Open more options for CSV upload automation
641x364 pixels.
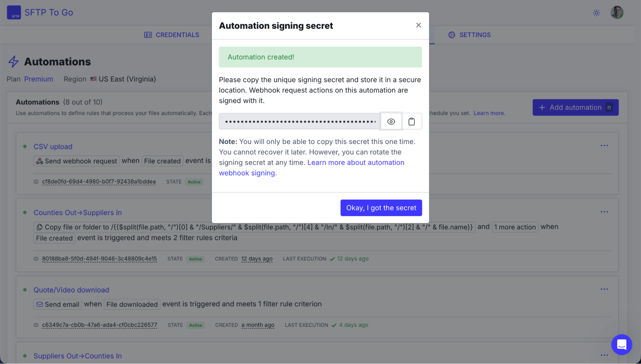point(604,146)
